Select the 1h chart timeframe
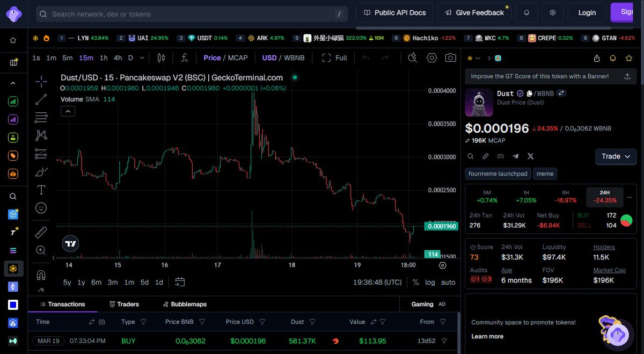Image resolution: width=644 pixels, height=354 pixels. click(x=104, y=57)
